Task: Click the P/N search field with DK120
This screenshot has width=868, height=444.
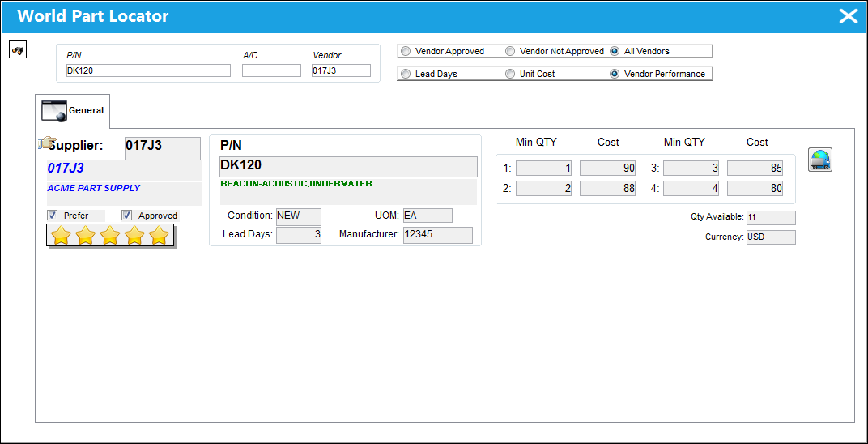Action: pos(148,70)
